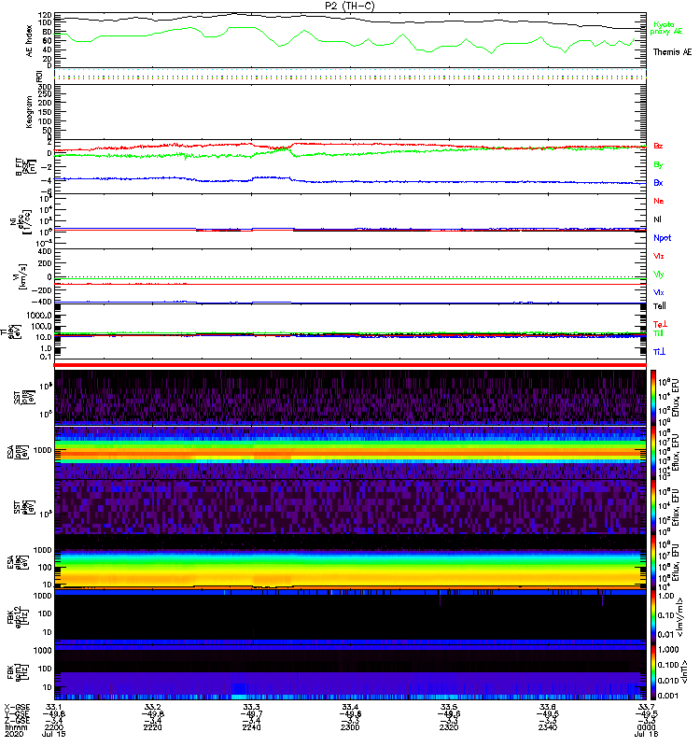The image size is (700, 747).
Task: Click the Keogram axis label
Action: point(30,111)
